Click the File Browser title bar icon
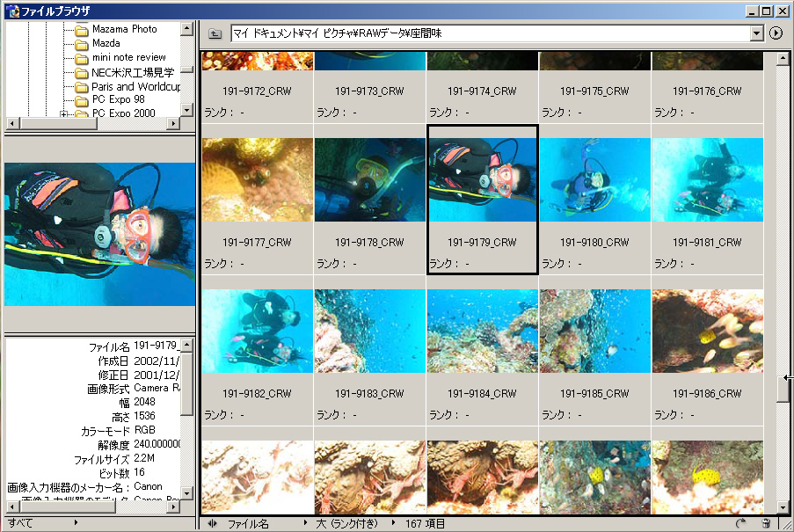 11,11
